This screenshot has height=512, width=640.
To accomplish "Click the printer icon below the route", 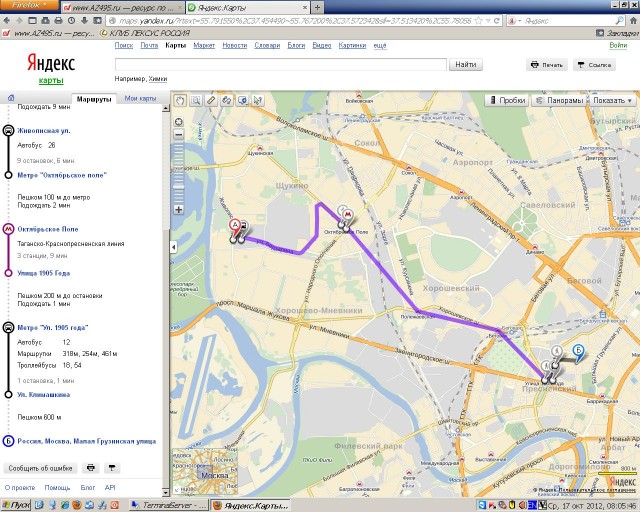I will [90, 467].
